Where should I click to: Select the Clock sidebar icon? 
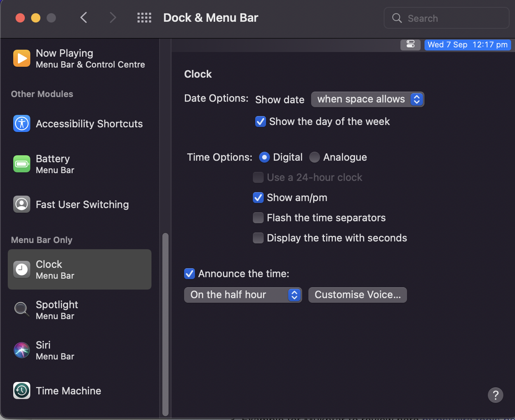[22, 269]
